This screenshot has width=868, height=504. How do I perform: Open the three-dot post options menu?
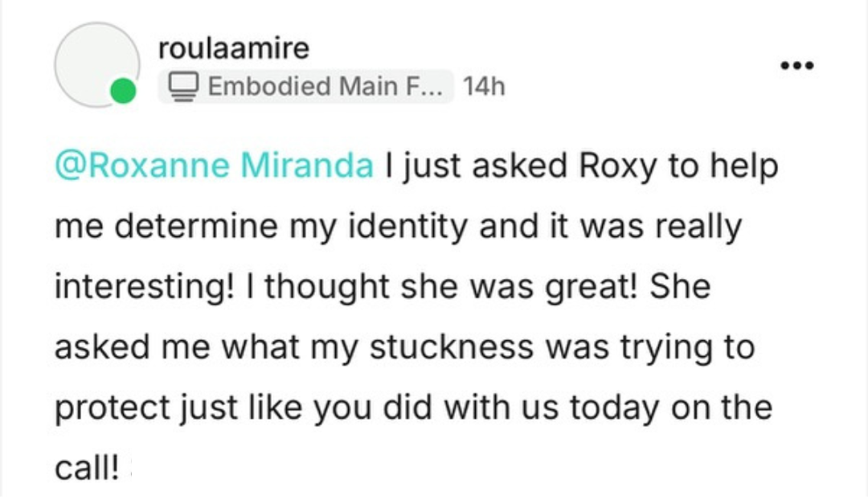pyautogui.click(x=796, y=65)
